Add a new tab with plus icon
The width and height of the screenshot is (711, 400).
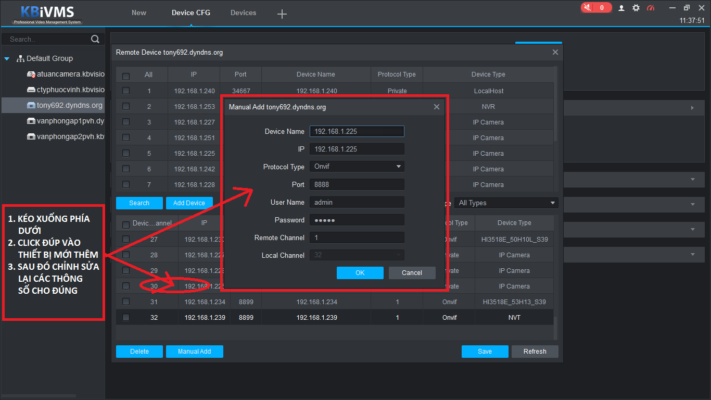click(282, 14)
